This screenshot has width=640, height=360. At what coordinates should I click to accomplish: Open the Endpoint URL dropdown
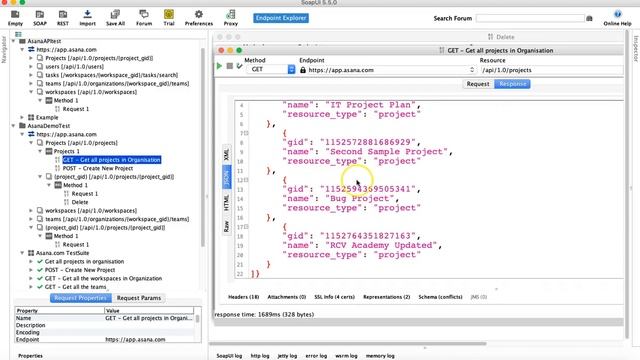tap(472, 70)
